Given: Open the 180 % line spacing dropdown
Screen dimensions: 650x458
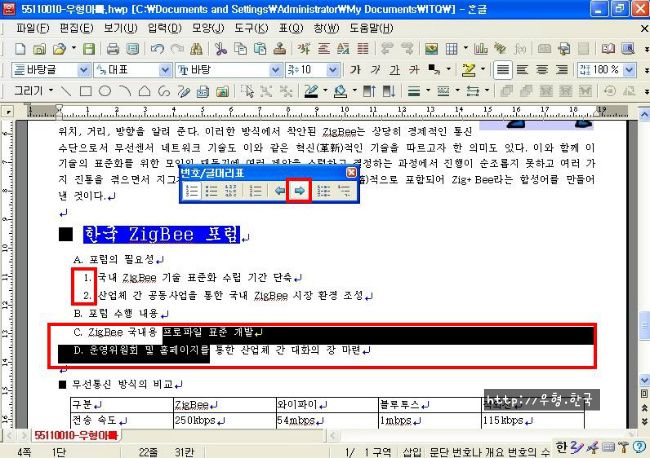Looking at the screenshot, I should coord(630,70).
